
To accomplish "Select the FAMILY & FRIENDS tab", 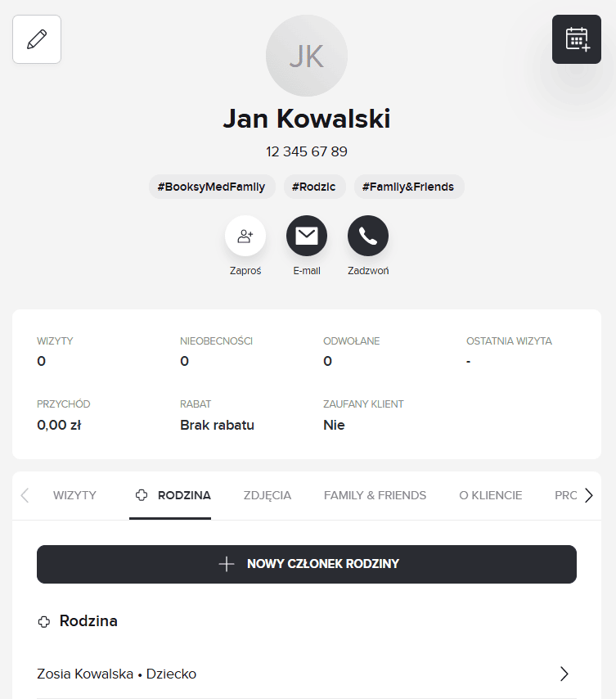I will [375, 494].
